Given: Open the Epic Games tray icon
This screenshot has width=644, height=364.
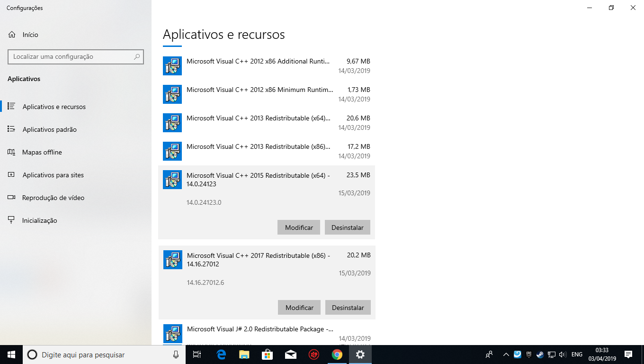Looking at the screenshot, I should tap(529, 354).
